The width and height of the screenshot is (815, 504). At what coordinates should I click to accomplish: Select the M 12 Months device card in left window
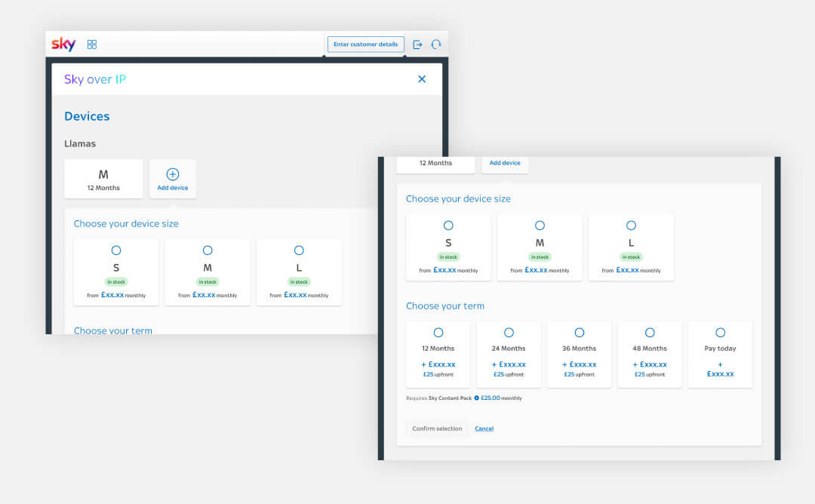pos(103,179)
